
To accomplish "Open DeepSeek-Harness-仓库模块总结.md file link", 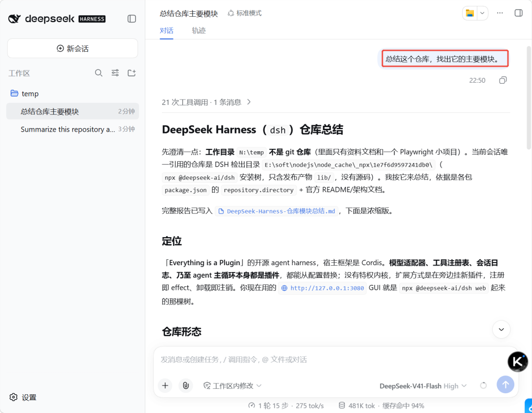I will [277, 211].
